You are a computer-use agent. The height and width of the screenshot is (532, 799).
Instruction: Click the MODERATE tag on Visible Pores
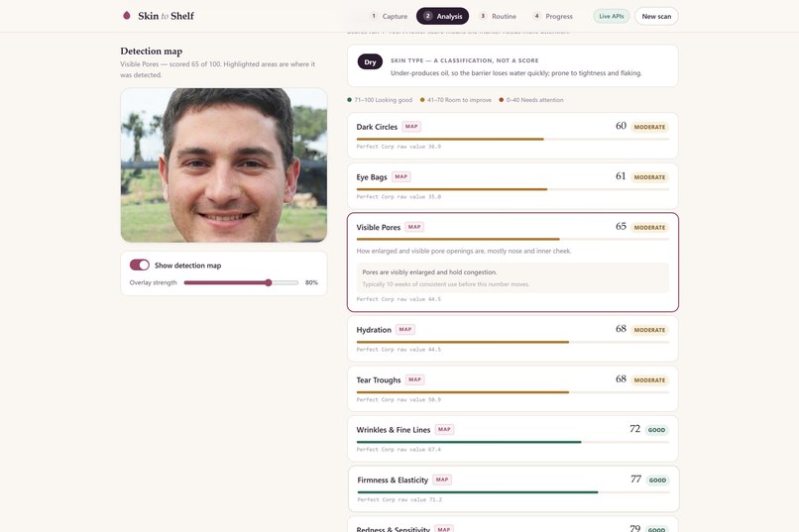click(649, 228)
